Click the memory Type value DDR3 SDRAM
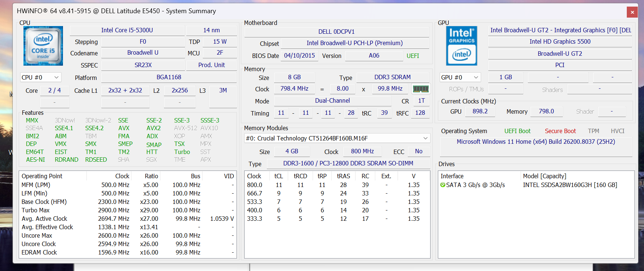Viewport: 644px width, 271px height. pyautogui.click(x=392, y=77)
